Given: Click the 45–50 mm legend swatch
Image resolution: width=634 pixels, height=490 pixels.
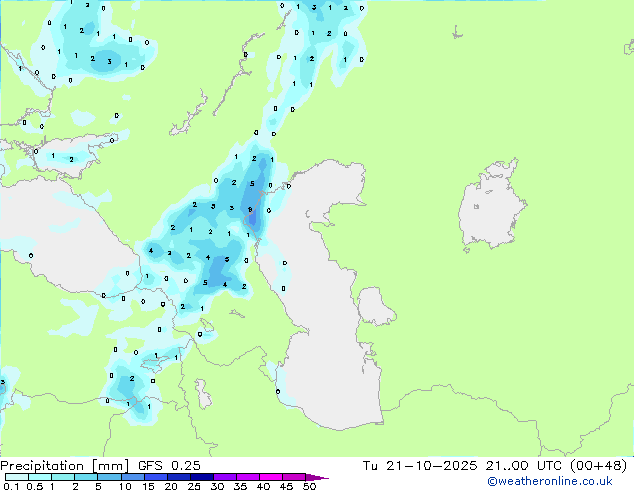Looking at the screenshot, I should click(294, 477).
